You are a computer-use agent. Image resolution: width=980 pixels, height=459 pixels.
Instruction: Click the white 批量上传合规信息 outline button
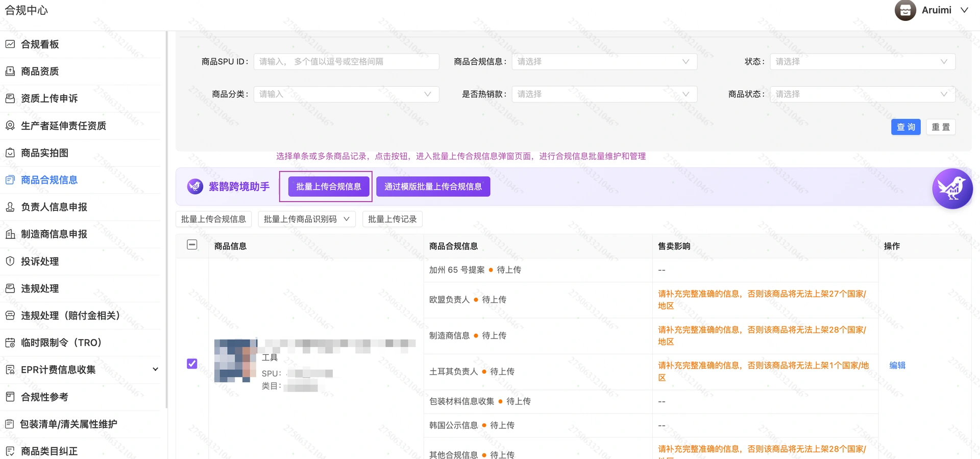(x=213, y=219)
